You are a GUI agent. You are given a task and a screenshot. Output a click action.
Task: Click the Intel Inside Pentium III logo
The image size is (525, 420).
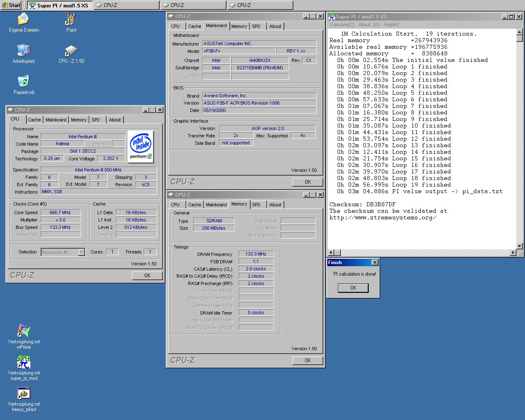coord(141,147)
